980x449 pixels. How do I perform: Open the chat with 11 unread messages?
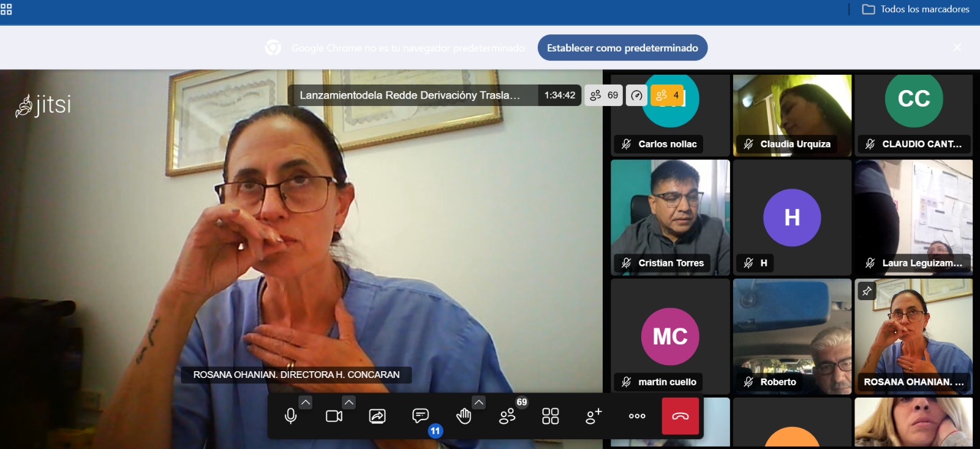tap(421, 417)
